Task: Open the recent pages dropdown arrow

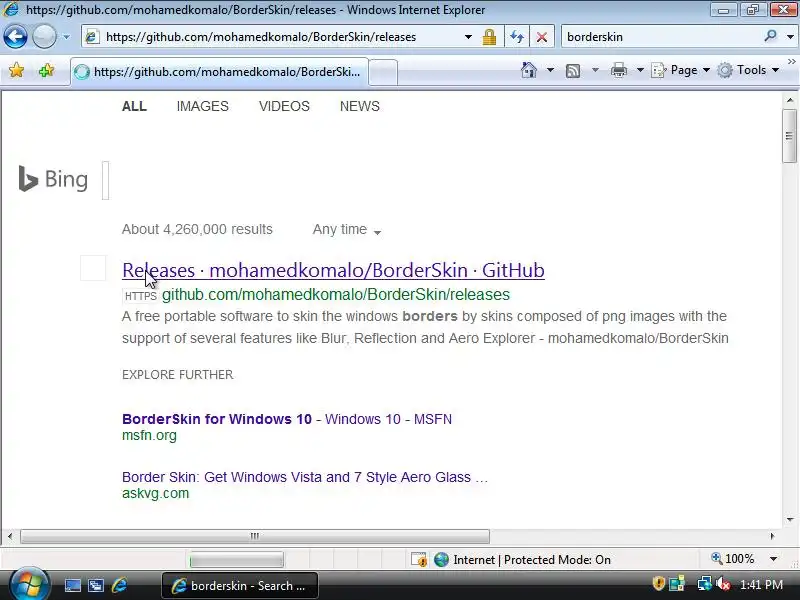Action: [66, 37]
